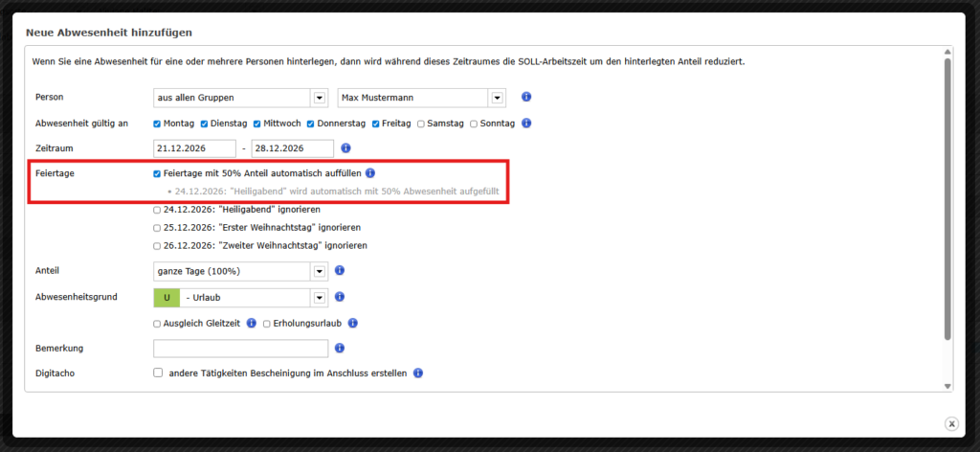Screen dimensions: 980x452
Task: Open the "aus allen Gruppen" dropdown
Action: pyautogui.click(x=319, y=98)
